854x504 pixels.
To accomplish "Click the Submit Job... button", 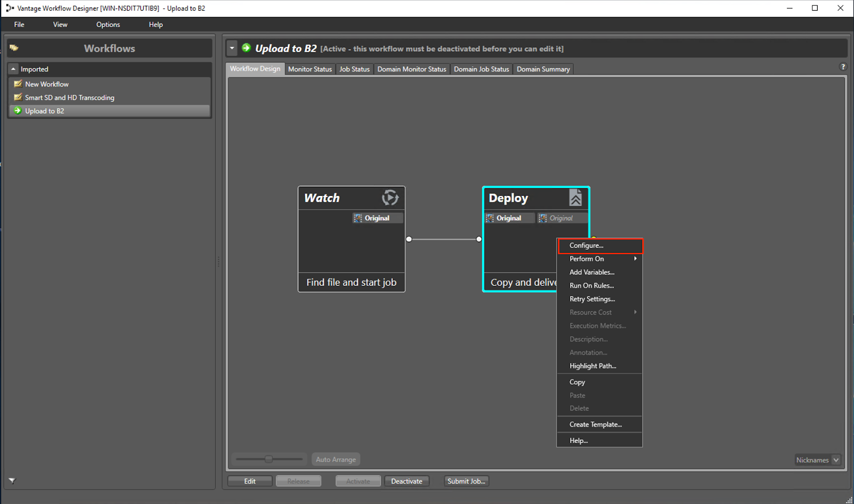I will (x=466, y=481).
